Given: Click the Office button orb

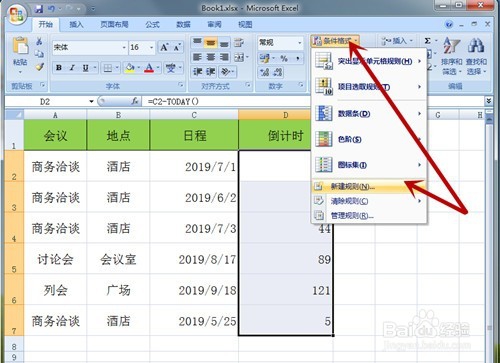Looking at the screenshot, I should tap(17, 15).
